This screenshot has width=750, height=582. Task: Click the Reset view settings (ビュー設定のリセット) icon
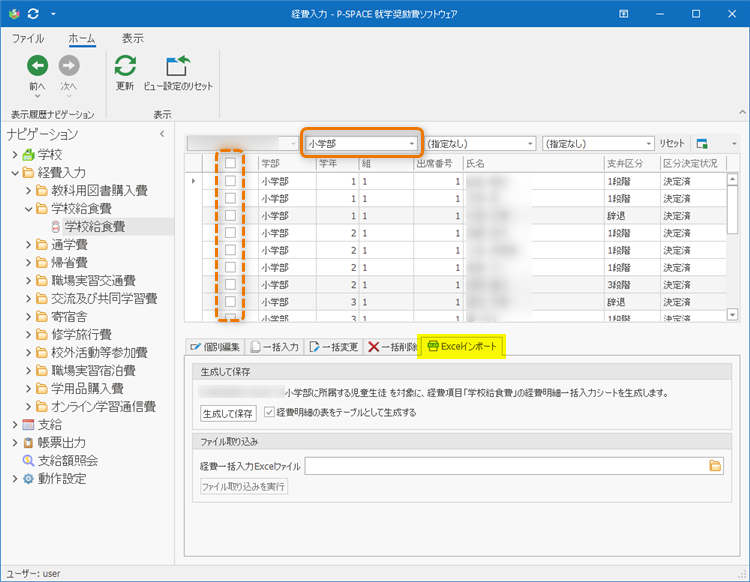[178, 66]
